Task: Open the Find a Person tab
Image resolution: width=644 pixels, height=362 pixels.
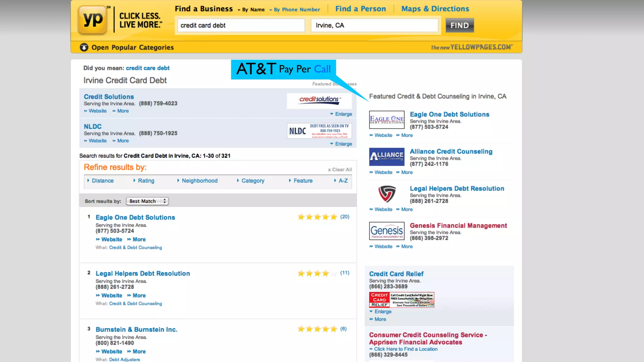Action: (360, 9)
